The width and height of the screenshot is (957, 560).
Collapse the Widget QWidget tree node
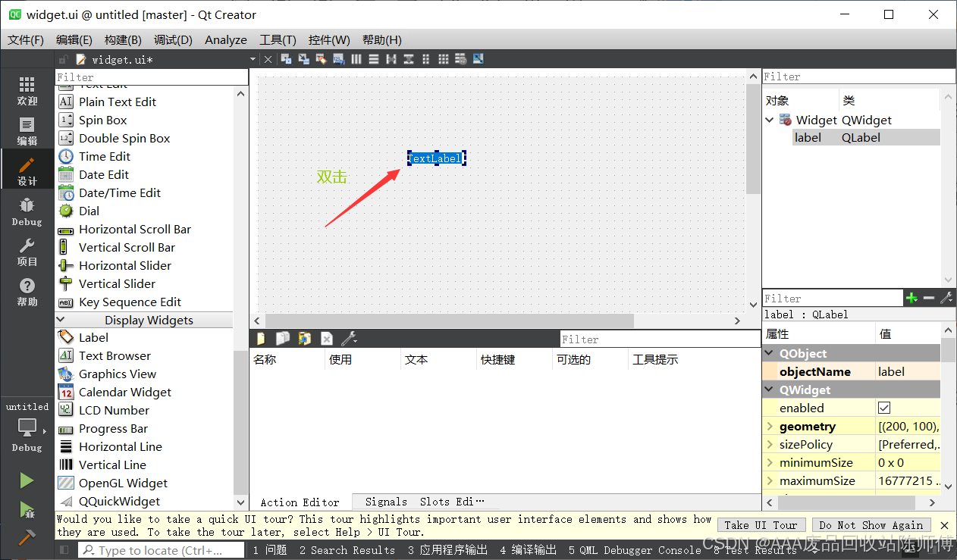pyautogui.click(x=770, y=120)
